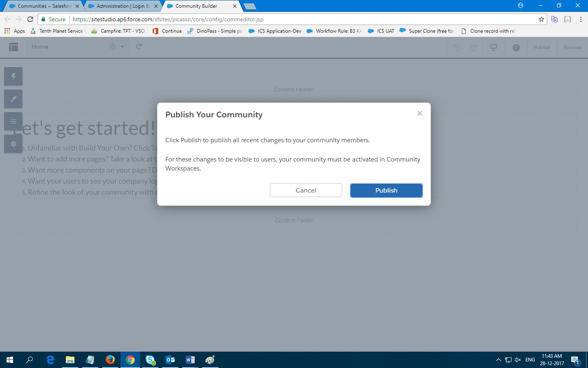Click the builder Undo arrow
The width and height of the screenshot is (588, 368).
[x=457, y=47]
